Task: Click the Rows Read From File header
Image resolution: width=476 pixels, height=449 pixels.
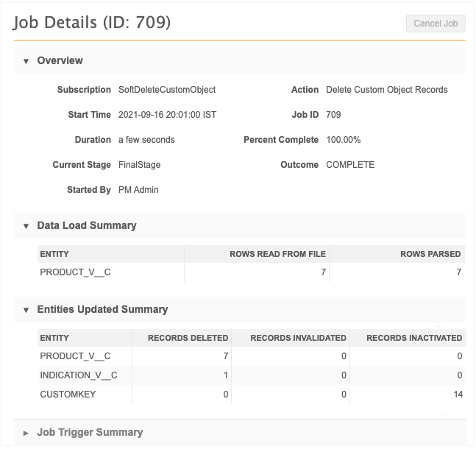Action: click(277, 254)
